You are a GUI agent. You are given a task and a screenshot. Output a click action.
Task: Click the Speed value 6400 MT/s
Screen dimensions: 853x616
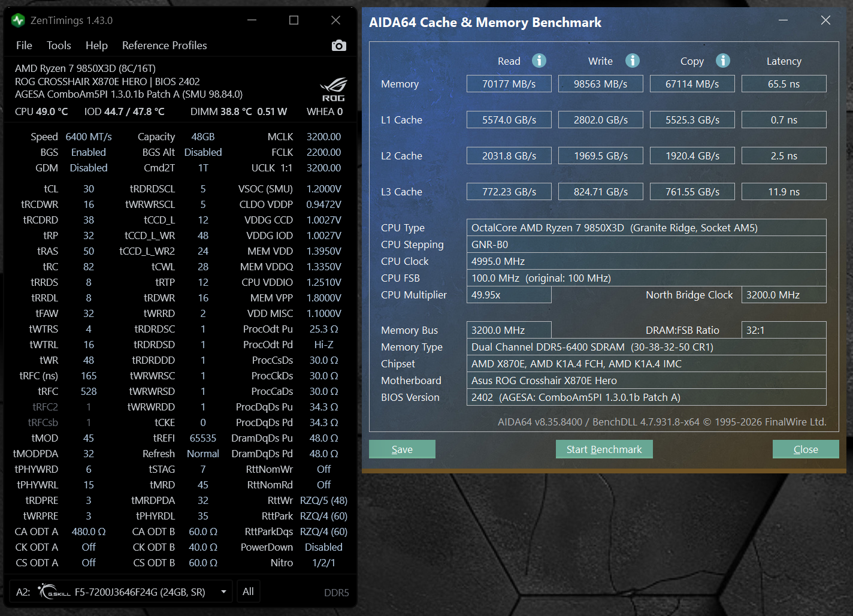click(x=89, y=137)
